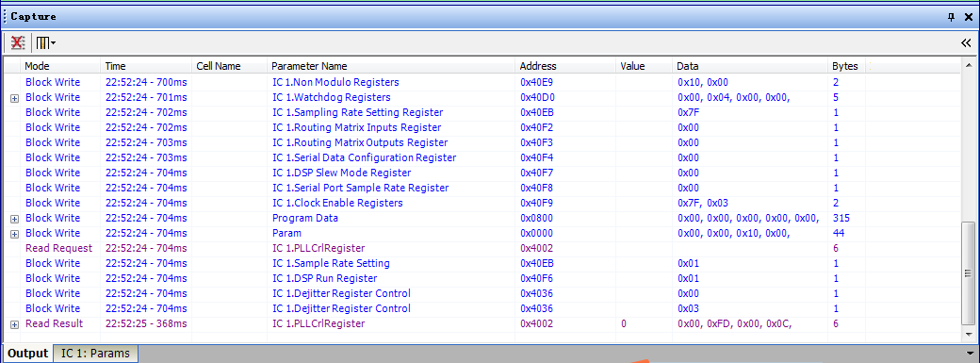Click address 0x0000 cell
The width and height of the screenshot is (980, 363).
tap(536, 233)
